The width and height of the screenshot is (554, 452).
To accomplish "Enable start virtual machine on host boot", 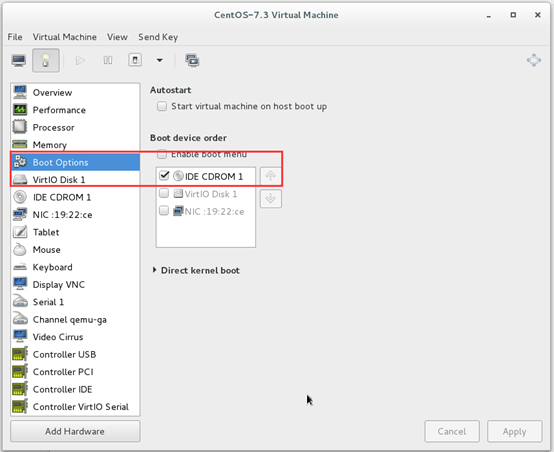I will (162, 106).
